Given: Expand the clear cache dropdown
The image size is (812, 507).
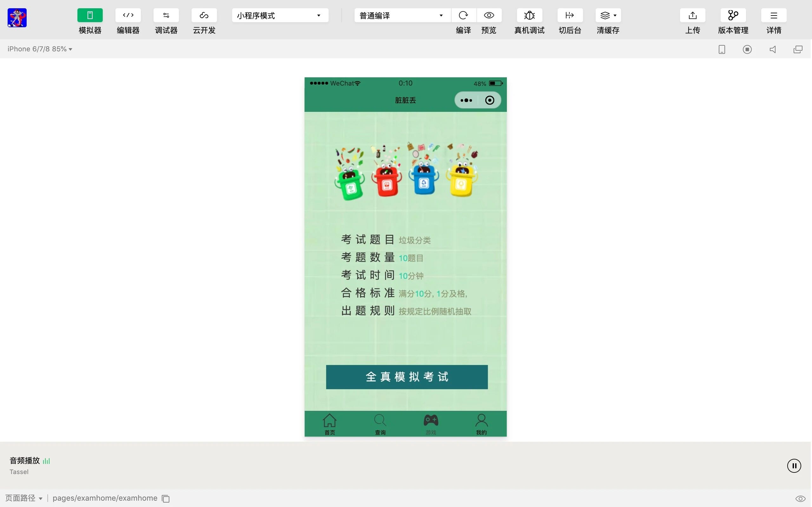Looking at the screenshot, I should point(608,16).
